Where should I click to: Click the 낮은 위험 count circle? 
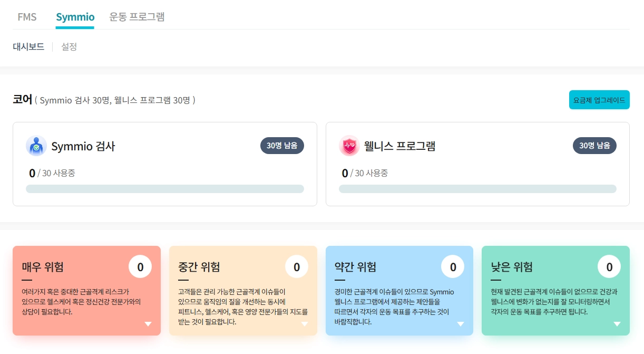click(609, 267)
